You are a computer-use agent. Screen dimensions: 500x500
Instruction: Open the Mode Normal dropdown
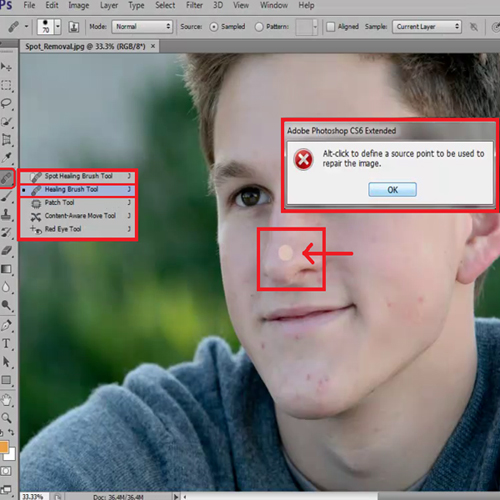click(x=142, y=27)
